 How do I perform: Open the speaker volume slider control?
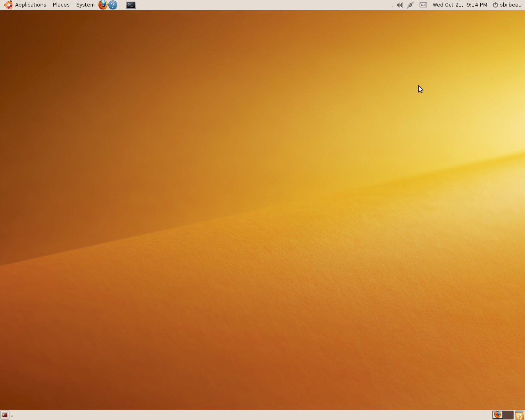(399, 5)
